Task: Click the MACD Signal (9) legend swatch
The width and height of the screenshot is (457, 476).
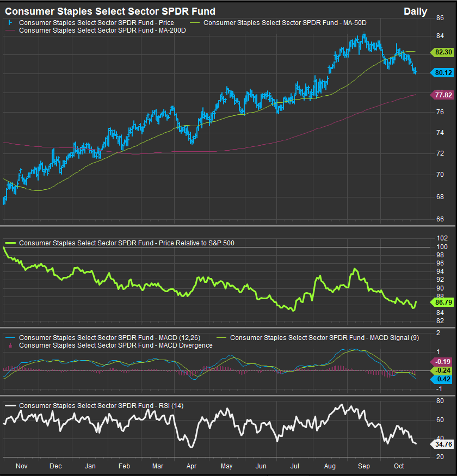Action: pos(221,338)
